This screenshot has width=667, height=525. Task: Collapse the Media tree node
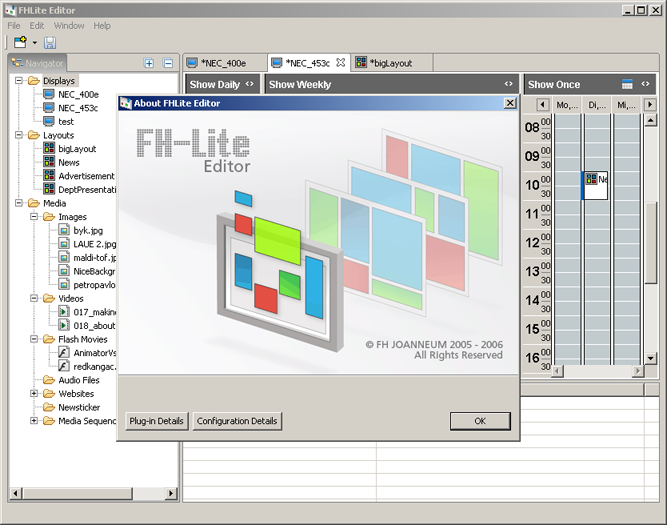pyautogui.click(x=19, y=203)
